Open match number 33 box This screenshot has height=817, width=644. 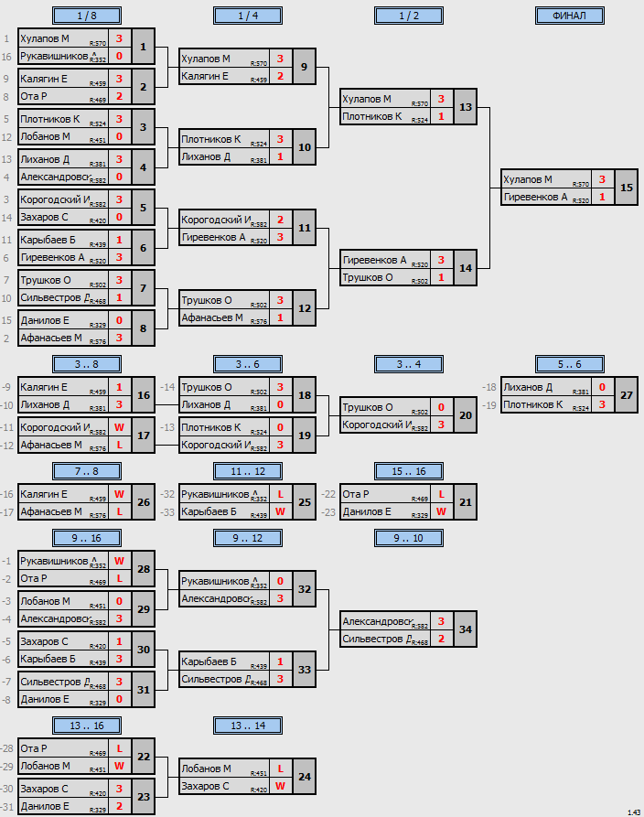305,670
